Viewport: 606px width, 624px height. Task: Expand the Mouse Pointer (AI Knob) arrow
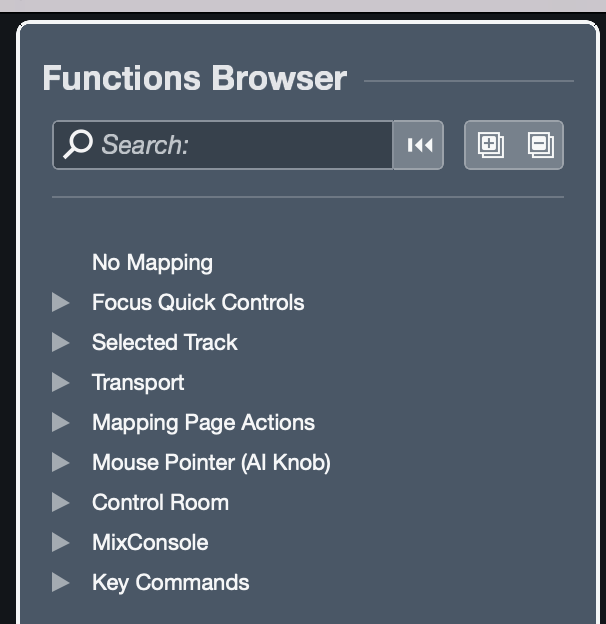(x=61, y=462)
